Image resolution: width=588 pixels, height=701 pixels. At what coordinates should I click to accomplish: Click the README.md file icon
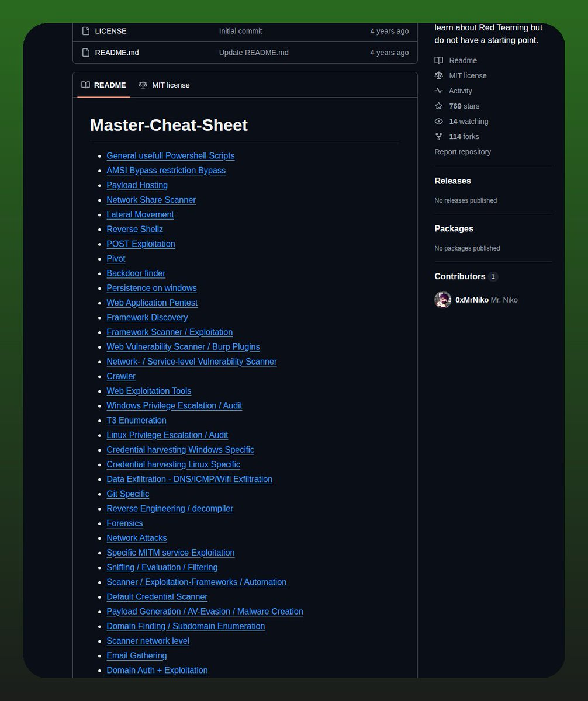click(x=85, y=53)
